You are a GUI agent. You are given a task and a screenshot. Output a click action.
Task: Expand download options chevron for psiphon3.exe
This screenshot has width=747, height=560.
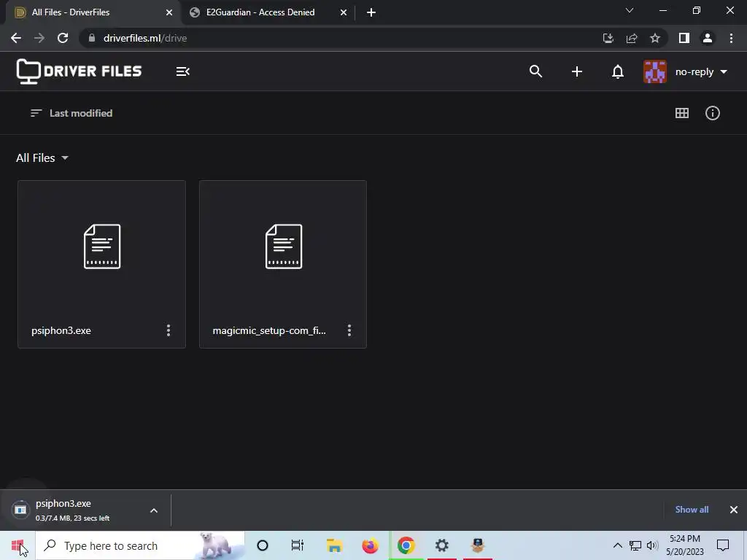[x=154, y=510]
